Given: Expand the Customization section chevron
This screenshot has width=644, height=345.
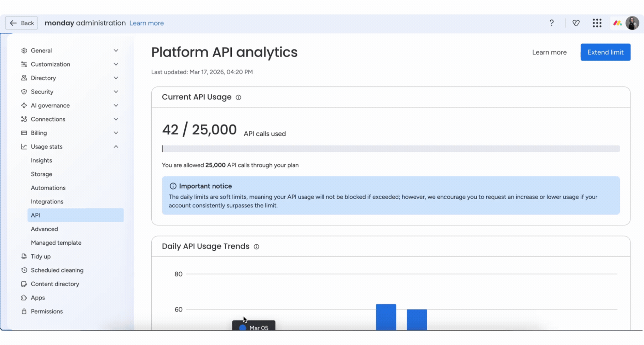Looking at the screenshot, I should [116, 64].
